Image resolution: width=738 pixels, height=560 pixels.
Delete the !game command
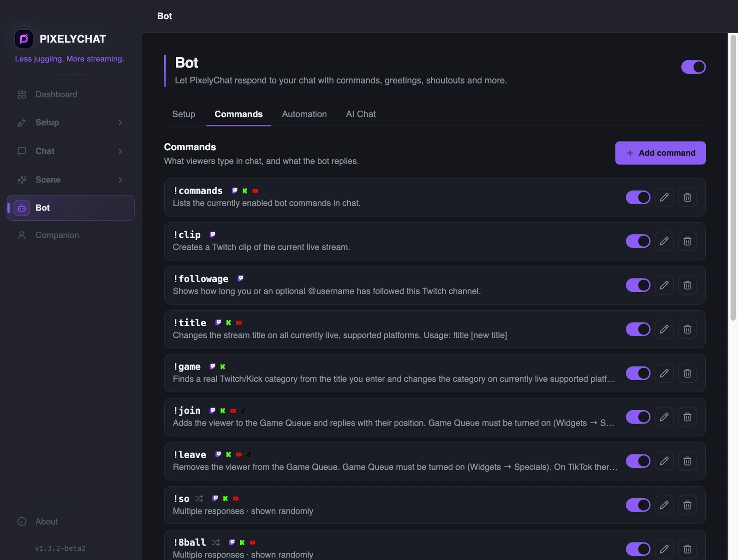point(687,373)
